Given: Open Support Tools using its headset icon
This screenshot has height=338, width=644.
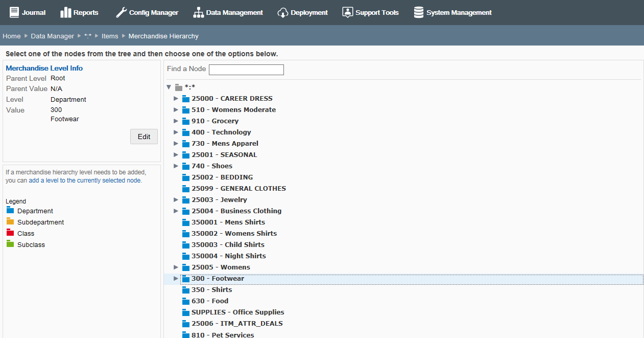Looking at the screenshot, I should pyautogui.click(x=348, y=12).
